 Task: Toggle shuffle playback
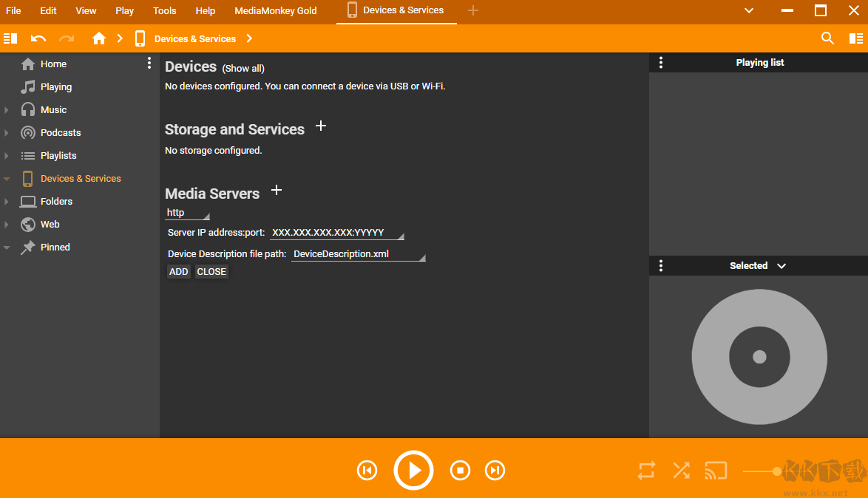pyautogui.click(x=681, y=470)
